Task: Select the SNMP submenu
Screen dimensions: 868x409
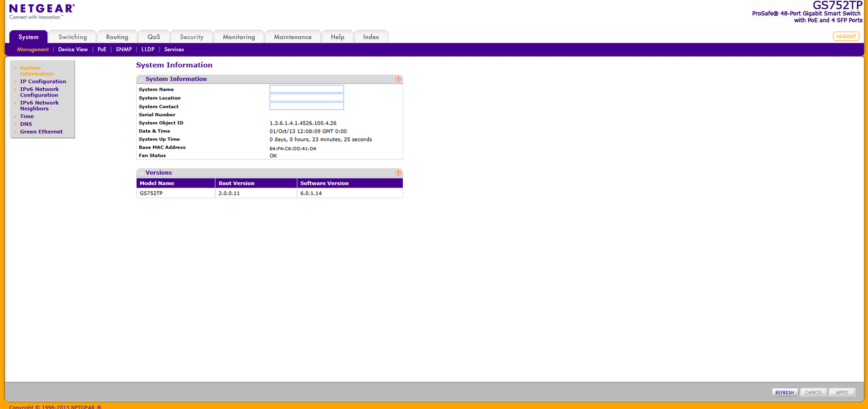Action: [x=124, y=50]
